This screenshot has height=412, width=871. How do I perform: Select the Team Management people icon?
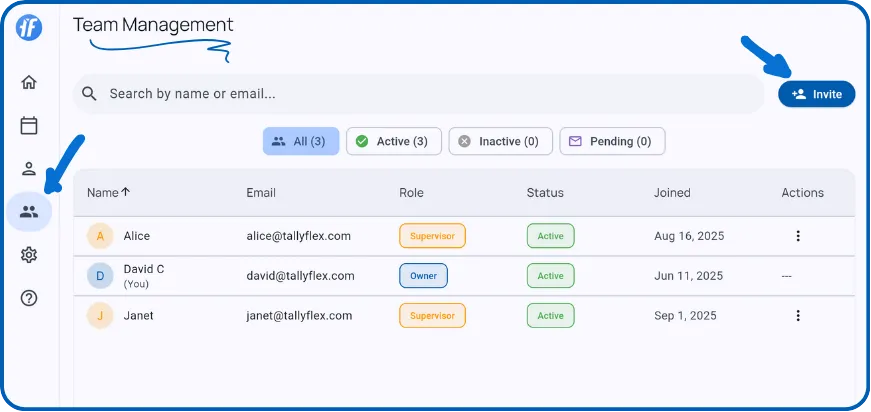[x=29, y=212]
